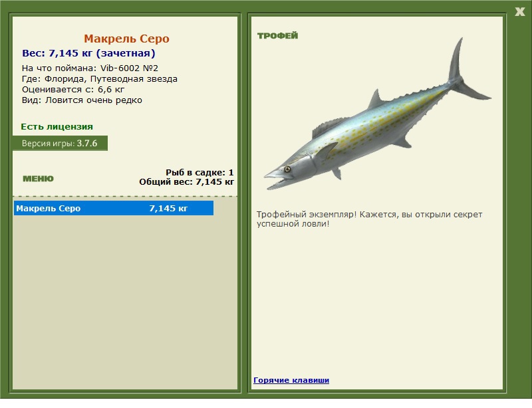Select the Макрель Серо row in keepnet list

coord(114,208)
